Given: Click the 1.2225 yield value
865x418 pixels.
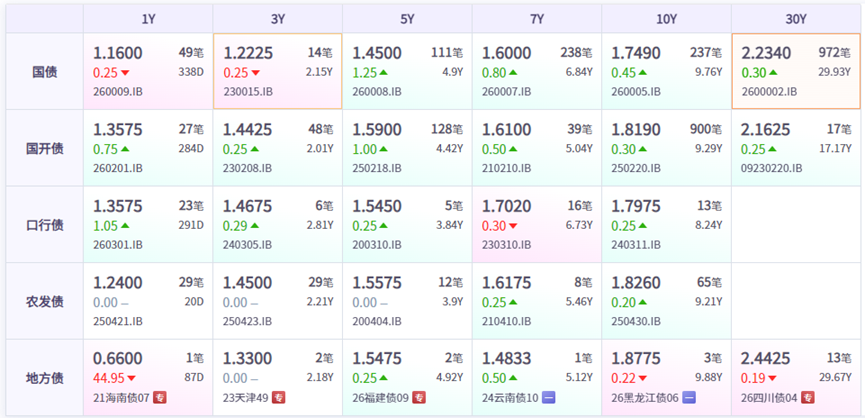Looking at the screenshot, I should (x=248, y=53).
